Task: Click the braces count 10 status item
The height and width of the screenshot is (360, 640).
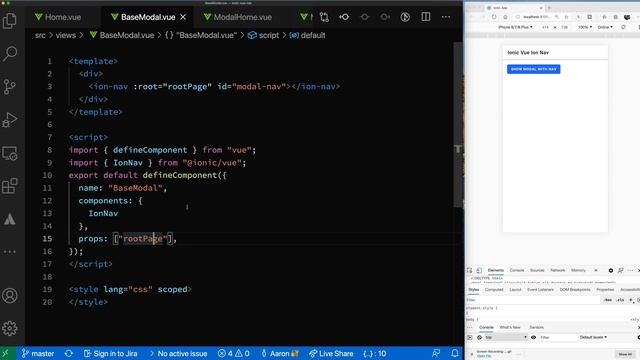Action: 375,353
